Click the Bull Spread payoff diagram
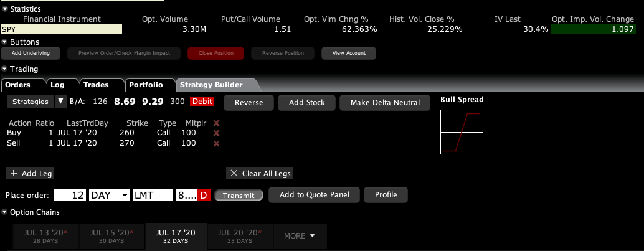The width and height of the screenshot is (644, 251). click(x=462, y=131)
